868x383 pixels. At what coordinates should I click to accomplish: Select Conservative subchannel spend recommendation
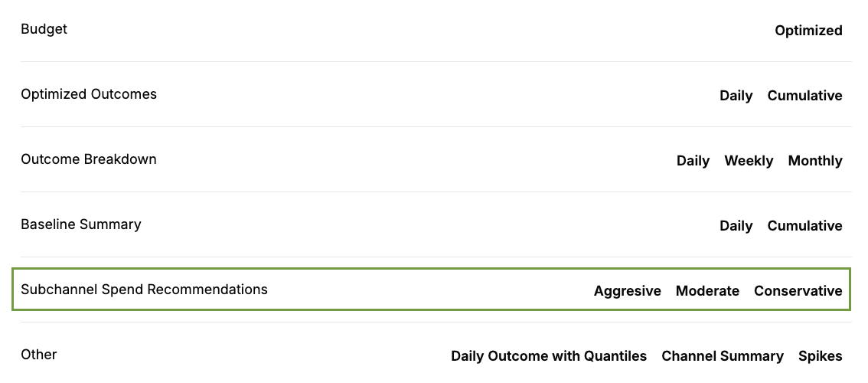798,291
